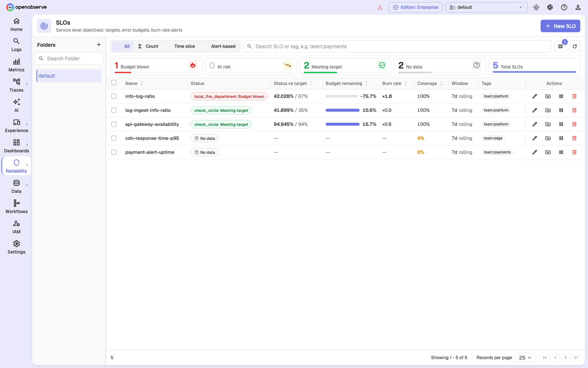Open the records per page dropdown
Screen dimensions: 588x368
click(x=525, y=358)
